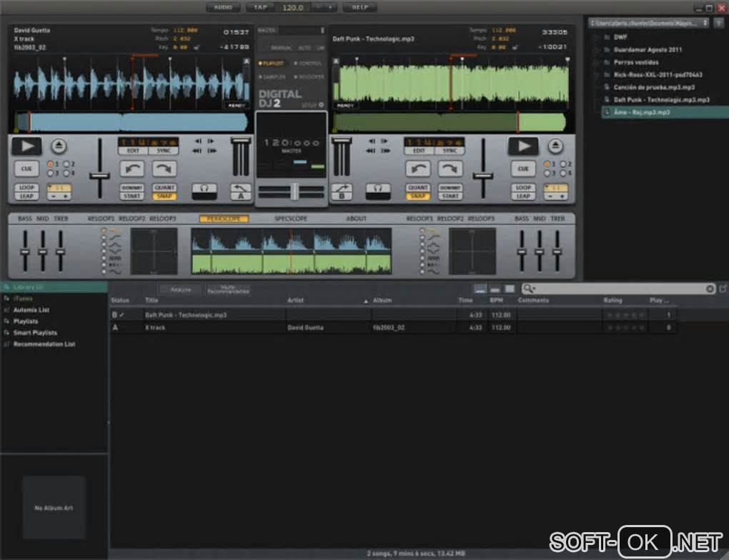This screenshot has width=729, height=560.
Task: Skip forward on deck B
Action: pos(385,151)
